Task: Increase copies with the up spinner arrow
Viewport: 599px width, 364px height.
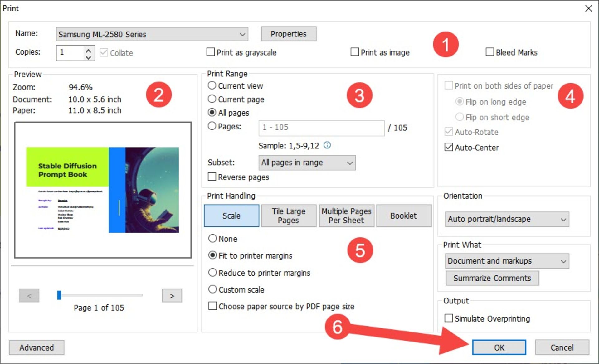Action: [89, 50]
